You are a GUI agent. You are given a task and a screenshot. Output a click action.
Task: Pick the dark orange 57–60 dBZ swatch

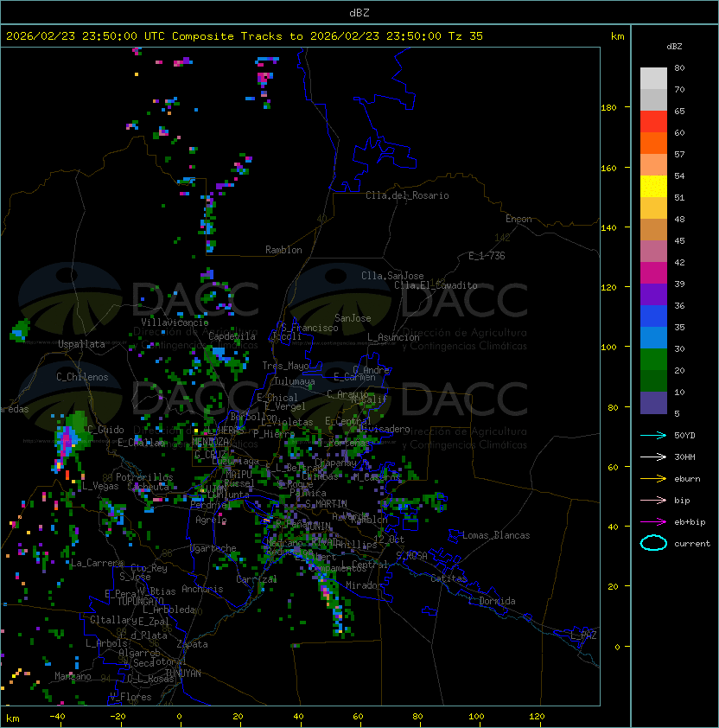click(653, 143)
